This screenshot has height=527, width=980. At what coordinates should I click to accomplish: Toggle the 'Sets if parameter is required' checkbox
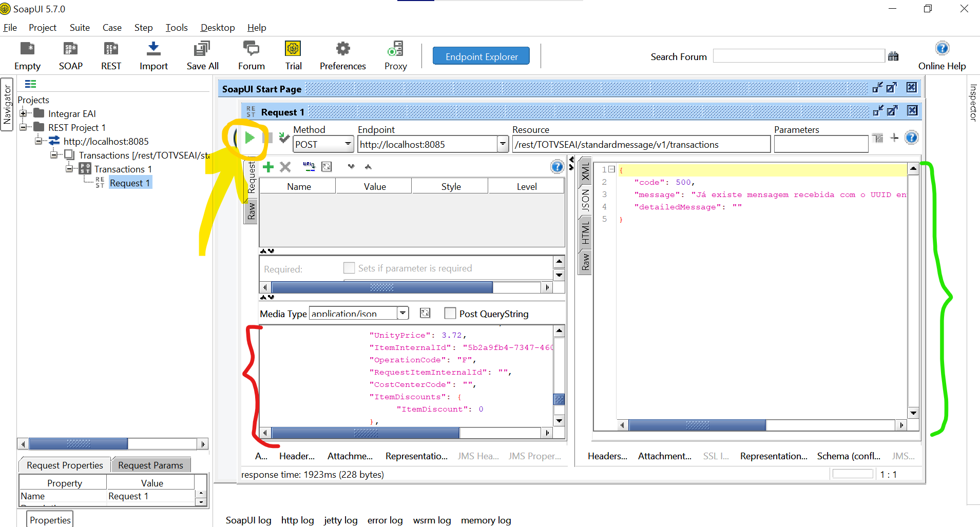[349, 268]
